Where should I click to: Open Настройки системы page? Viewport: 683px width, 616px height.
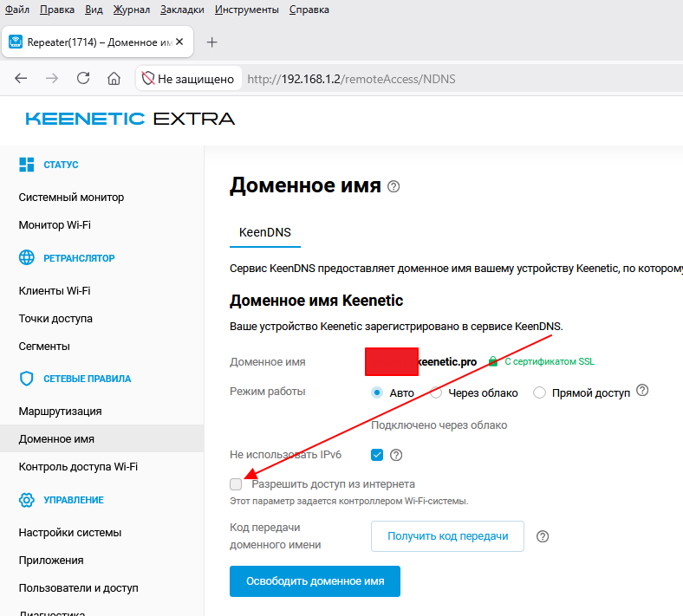(69, 533)
